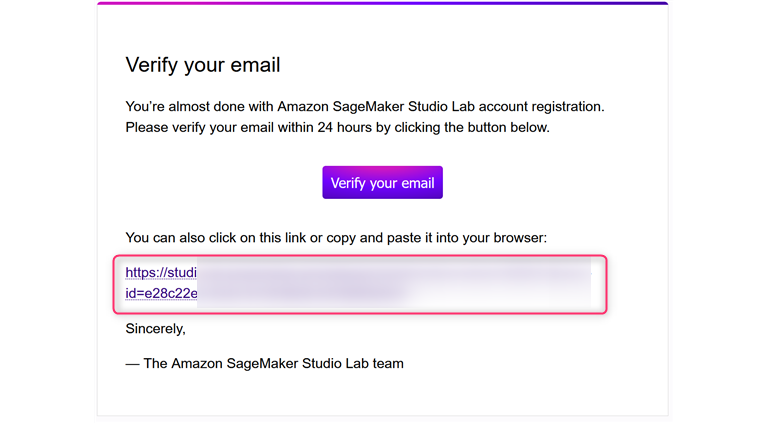The height and width of the screenshot is (423, 768).
Task: Click the purple Verify your email button
Action: point(382,183)
